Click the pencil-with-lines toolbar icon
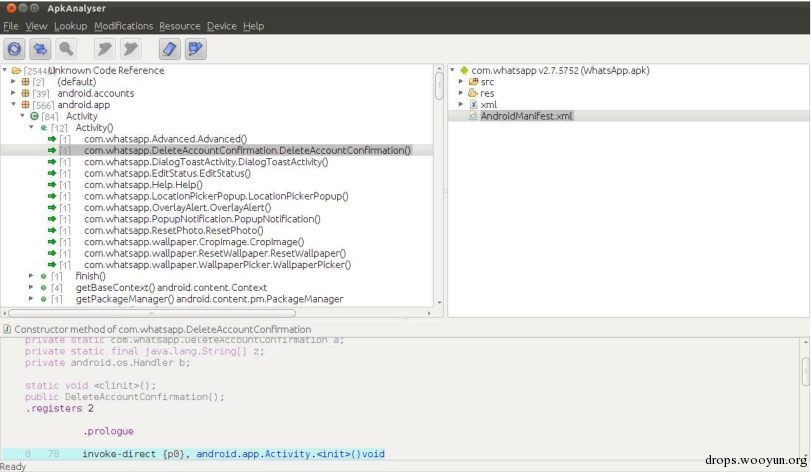 [x=195, y=49]
